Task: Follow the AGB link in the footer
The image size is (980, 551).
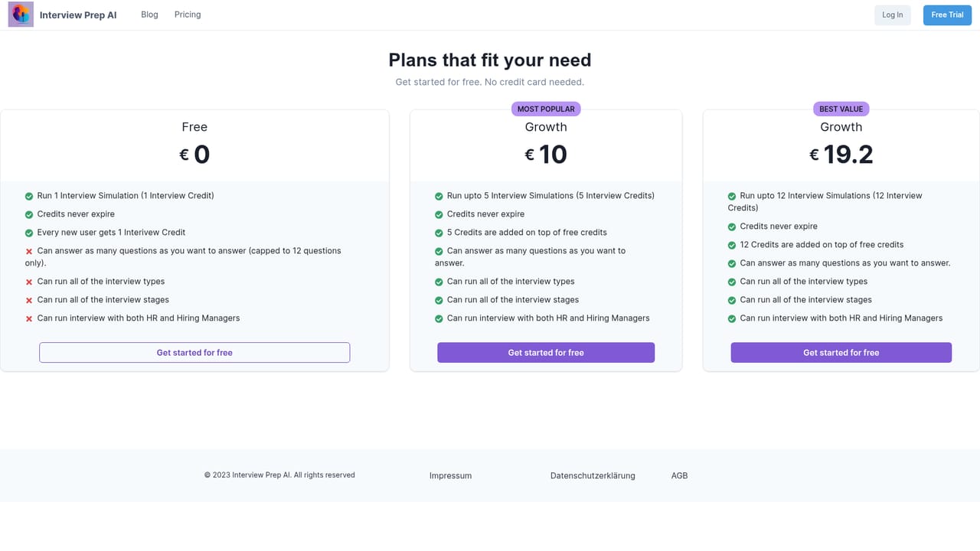Action: click(x=679, y=476)
